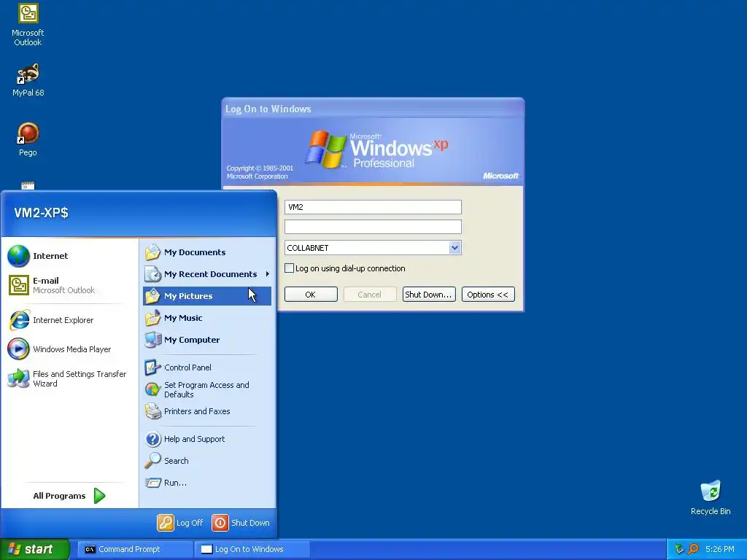Click OK in Log On dialog
747x560 pixels.
click(x=311, y=295)
